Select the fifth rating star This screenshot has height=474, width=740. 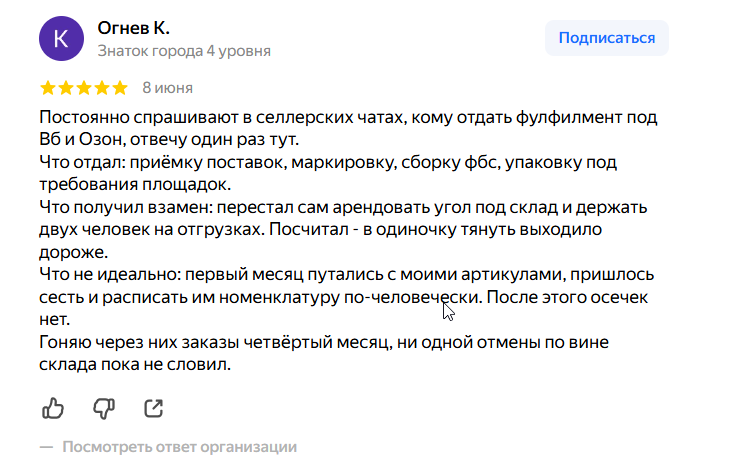click(119, 88)
